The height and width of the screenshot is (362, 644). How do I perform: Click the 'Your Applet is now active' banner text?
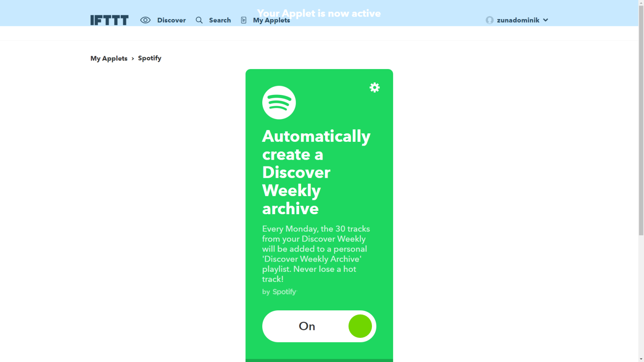(319, 14)
